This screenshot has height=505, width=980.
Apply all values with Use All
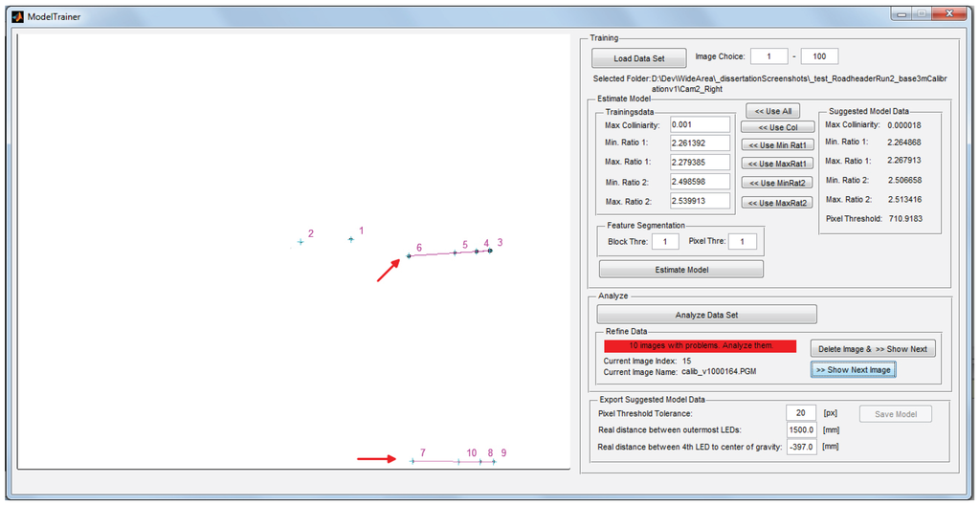point(772,112)
